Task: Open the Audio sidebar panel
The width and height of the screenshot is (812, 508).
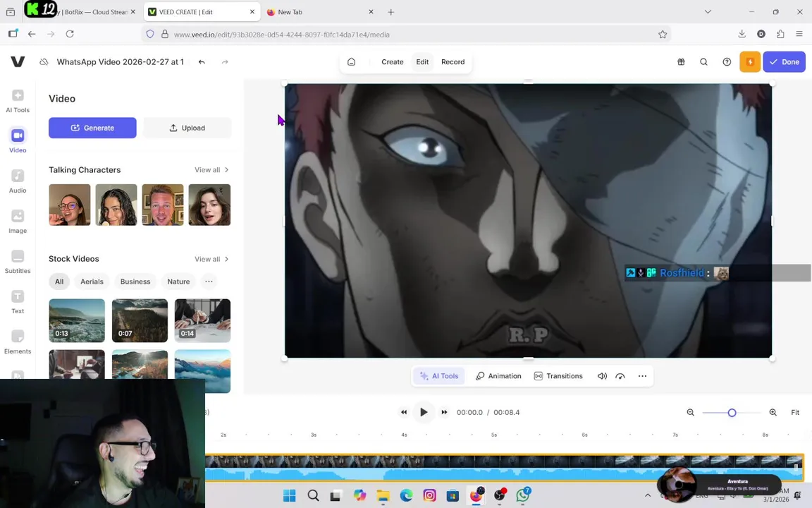Action: click(x=18, y=181)
